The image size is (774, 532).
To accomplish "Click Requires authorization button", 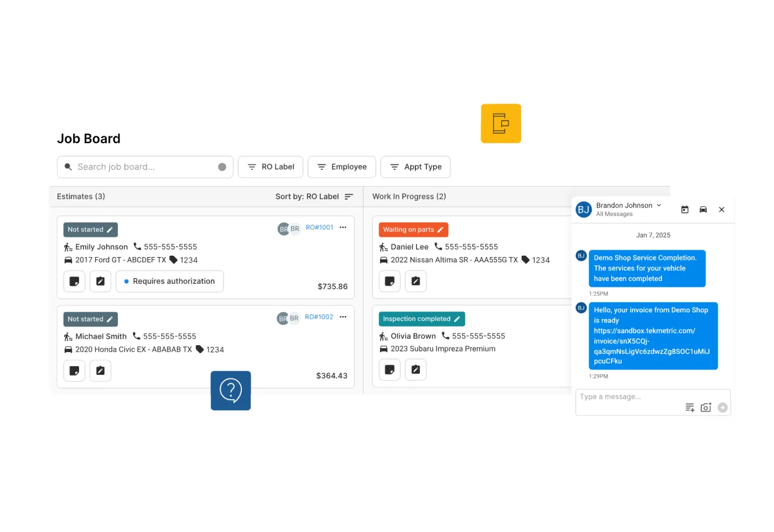I will [169, 281].
